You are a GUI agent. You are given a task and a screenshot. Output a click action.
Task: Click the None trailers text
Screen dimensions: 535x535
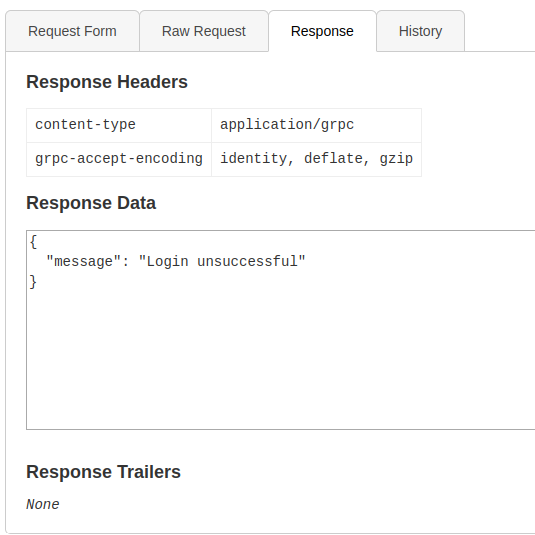pos(43,504)
